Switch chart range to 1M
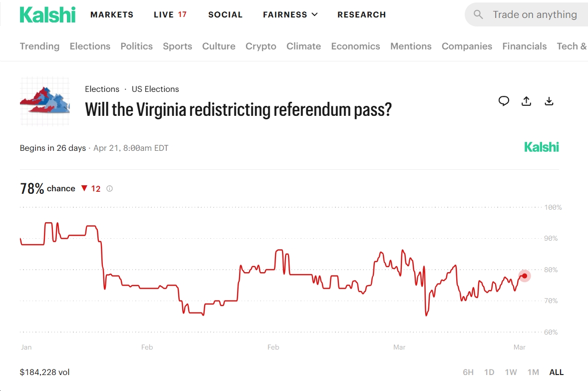 pos(533,372)
